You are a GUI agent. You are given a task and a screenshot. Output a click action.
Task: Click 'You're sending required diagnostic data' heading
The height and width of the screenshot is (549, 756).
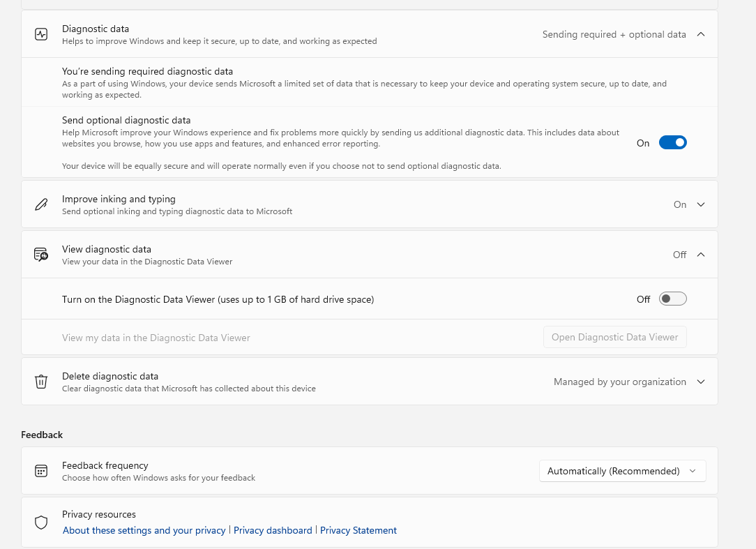pos(148,71)
